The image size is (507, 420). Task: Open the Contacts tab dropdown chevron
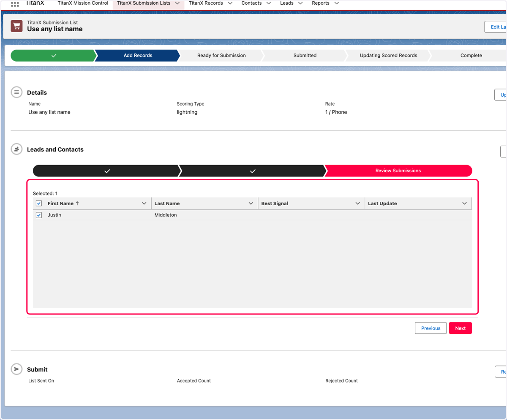click(x=269, y=3)
